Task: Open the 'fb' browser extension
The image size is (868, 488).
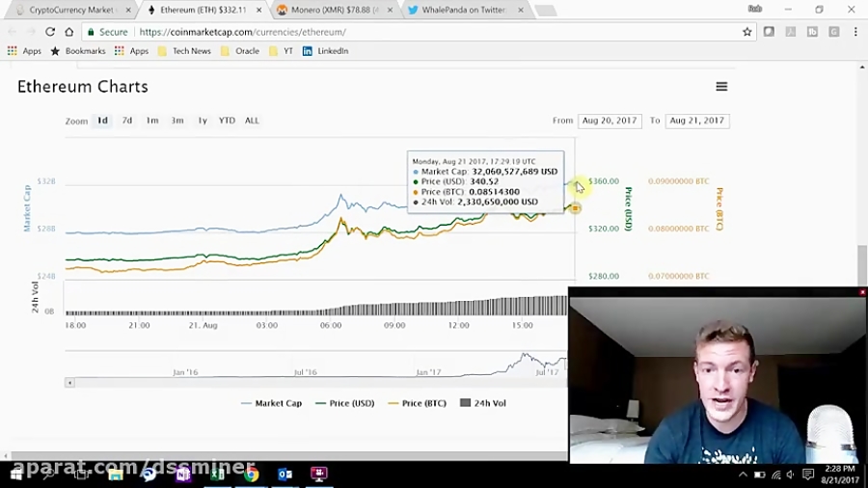Action: [812, 32]
